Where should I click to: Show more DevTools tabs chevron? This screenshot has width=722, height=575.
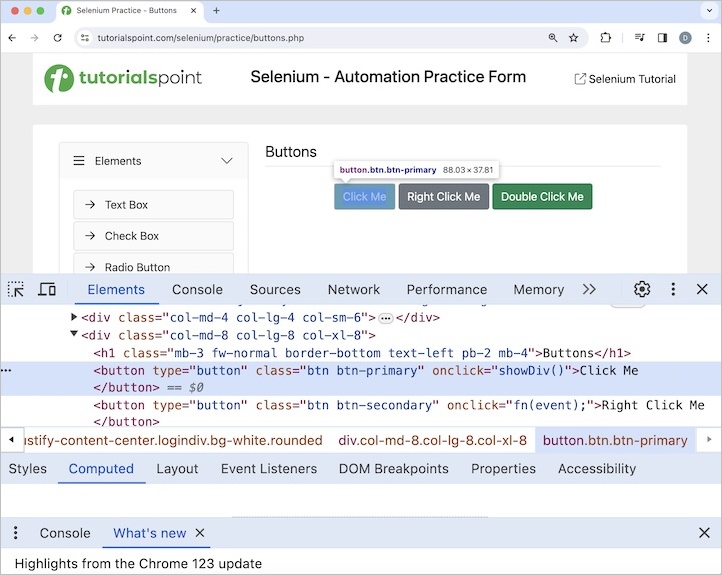[x=589, y=289]
